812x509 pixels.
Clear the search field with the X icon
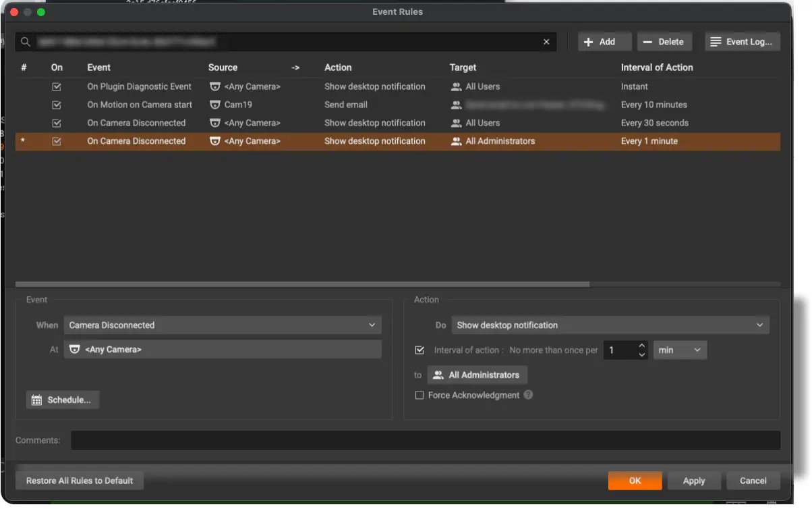(546, 42)
